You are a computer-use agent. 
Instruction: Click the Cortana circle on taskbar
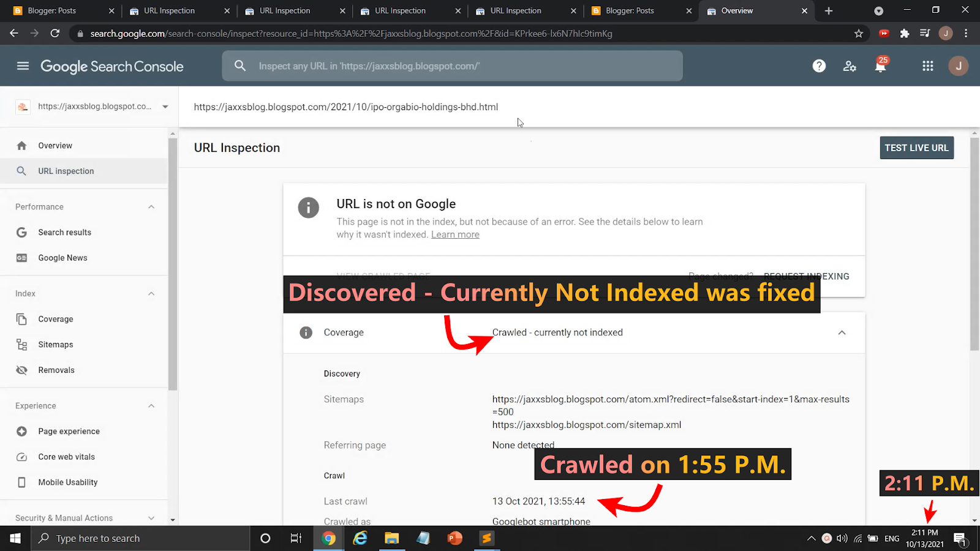[x=265, y=538]
